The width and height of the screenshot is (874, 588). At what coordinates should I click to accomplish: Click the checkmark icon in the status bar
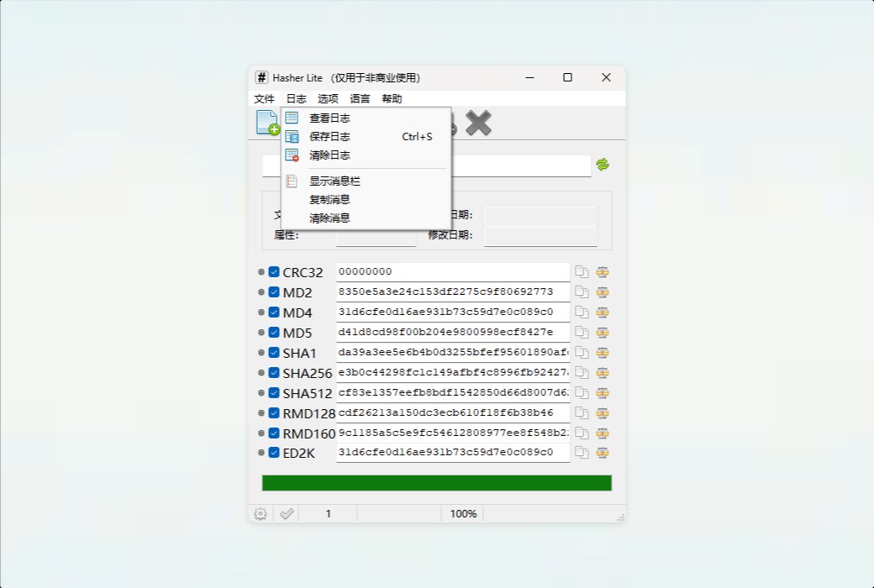point(286,513)
